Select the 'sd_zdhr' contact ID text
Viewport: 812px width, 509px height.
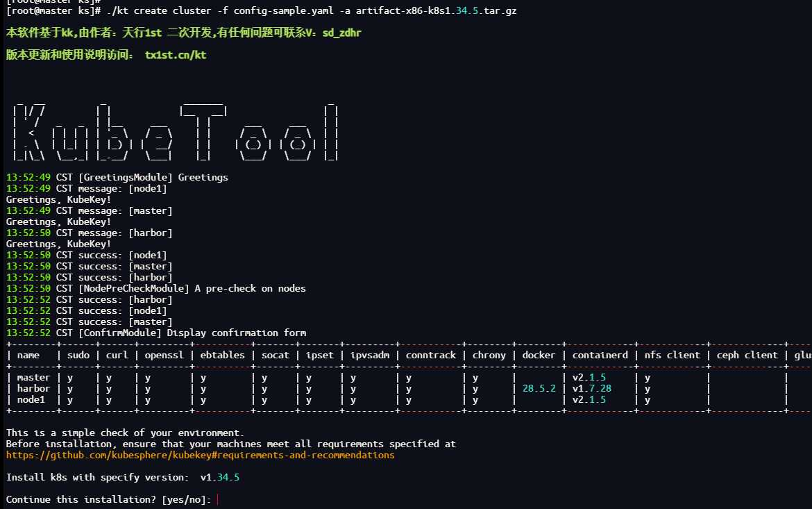[x=341, y=33]
